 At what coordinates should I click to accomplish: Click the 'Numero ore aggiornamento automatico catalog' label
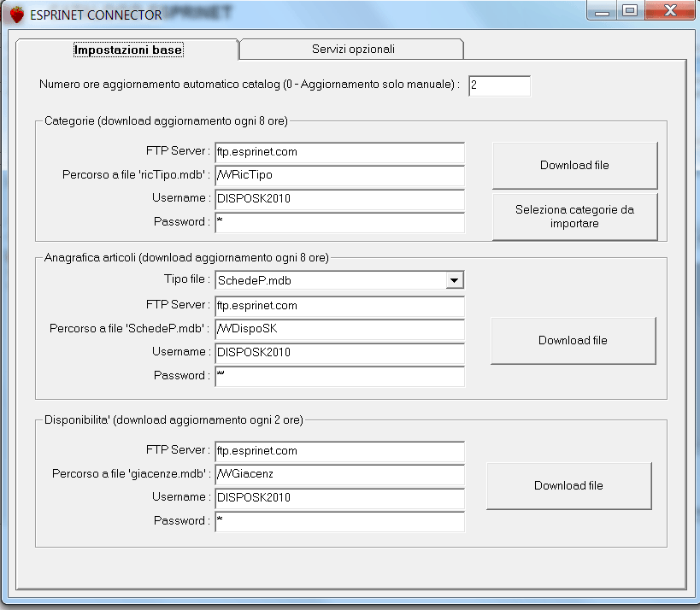coord(249,85)
